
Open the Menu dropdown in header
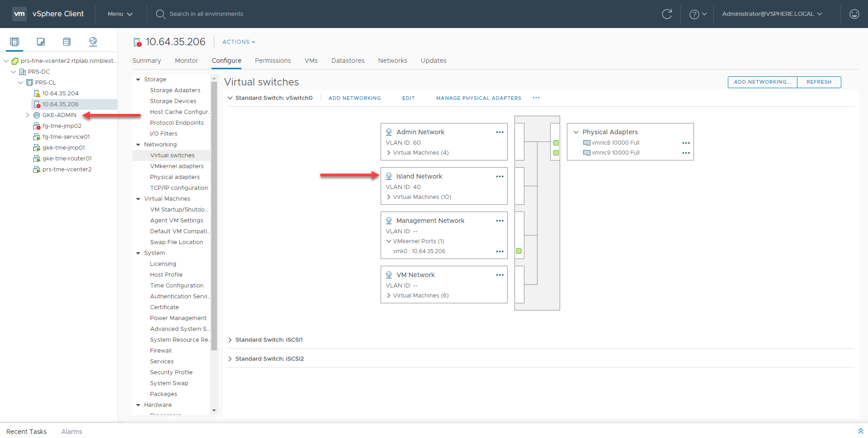[x=120, y=14]
